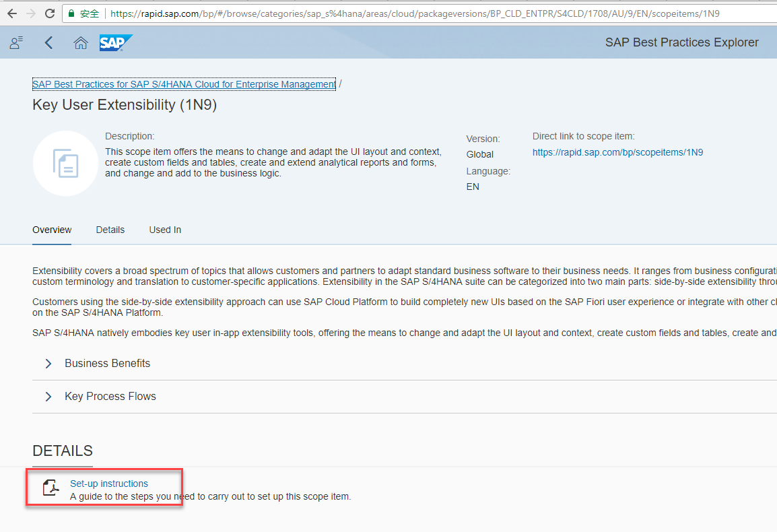
Task: Click the paragraph starting 'SAP S/4HANA natively embodies'
Action: point(405,333)
